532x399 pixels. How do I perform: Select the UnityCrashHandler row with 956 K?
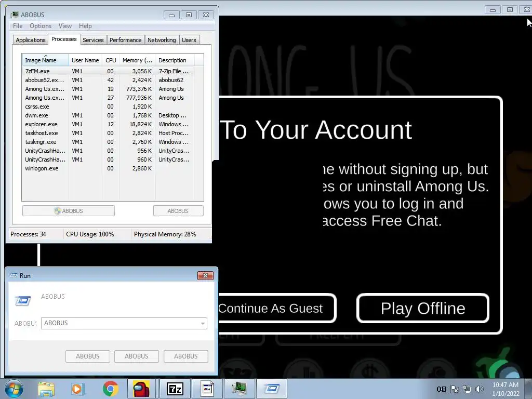(108, 151)
